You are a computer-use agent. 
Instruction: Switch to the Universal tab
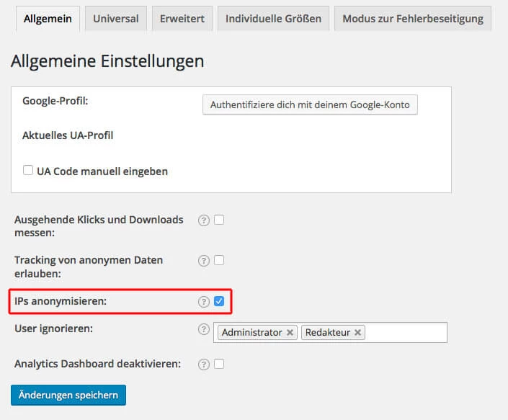pos(116,19)
